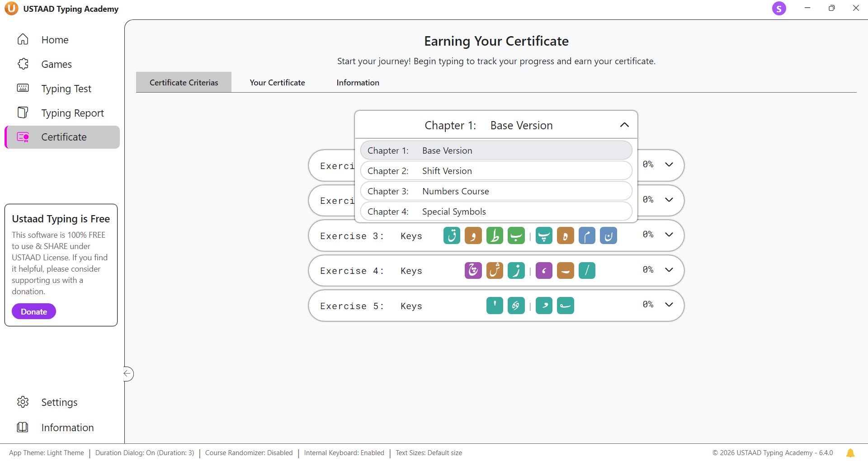Click the Typing Test keyboard icon
The width and height of the screenshot is (868, 461).
(x=23, y=88)
